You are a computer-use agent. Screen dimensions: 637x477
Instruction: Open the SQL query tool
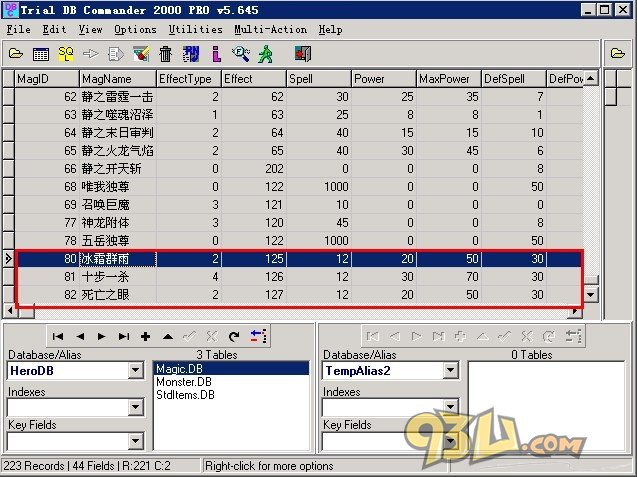click(66, 54)
